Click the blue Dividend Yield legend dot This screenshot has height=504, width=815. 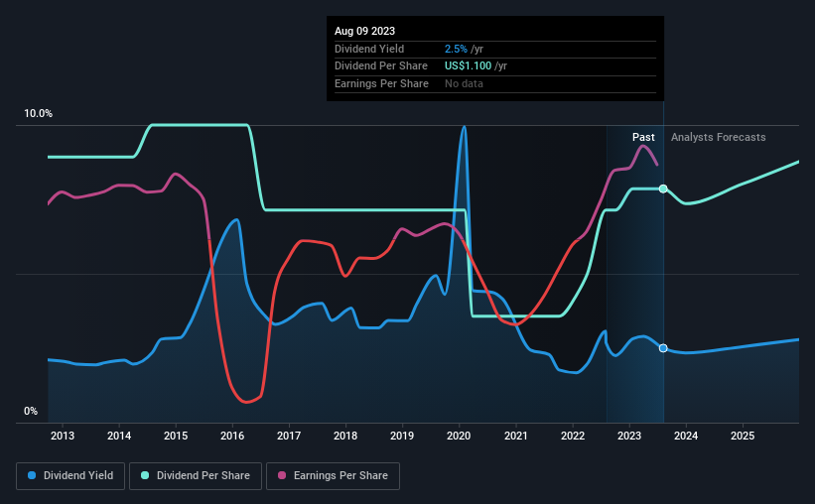(32, 475)
